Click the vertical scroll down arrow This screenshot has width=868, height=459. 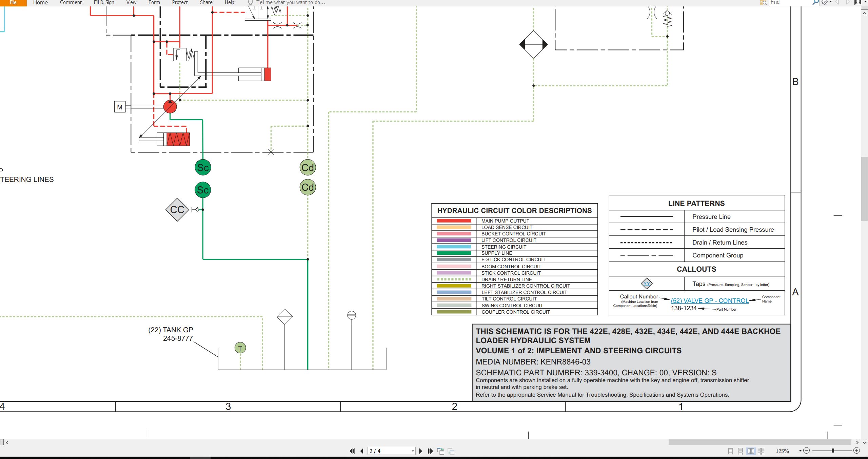864,442
